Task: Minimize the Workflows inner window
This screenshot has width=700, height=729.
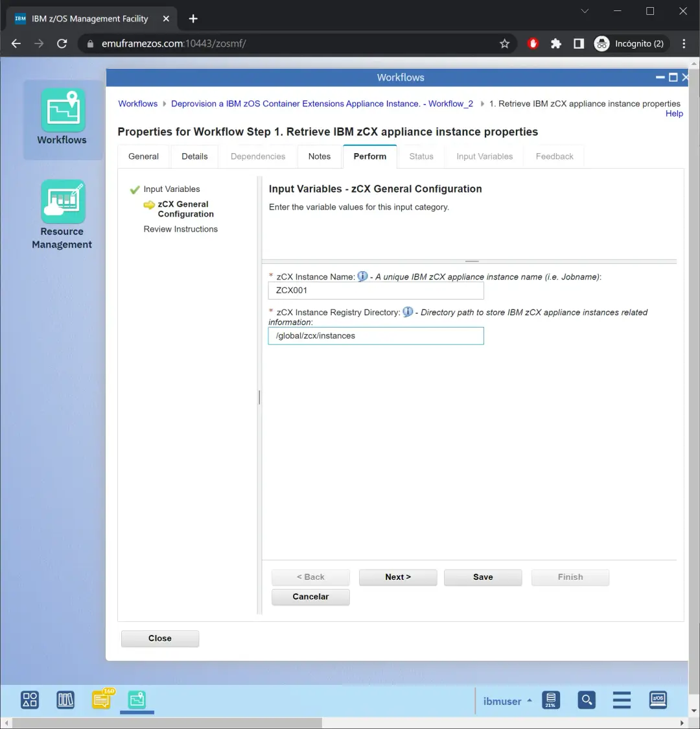Action: pyautogui.click(x=660, y=78)
